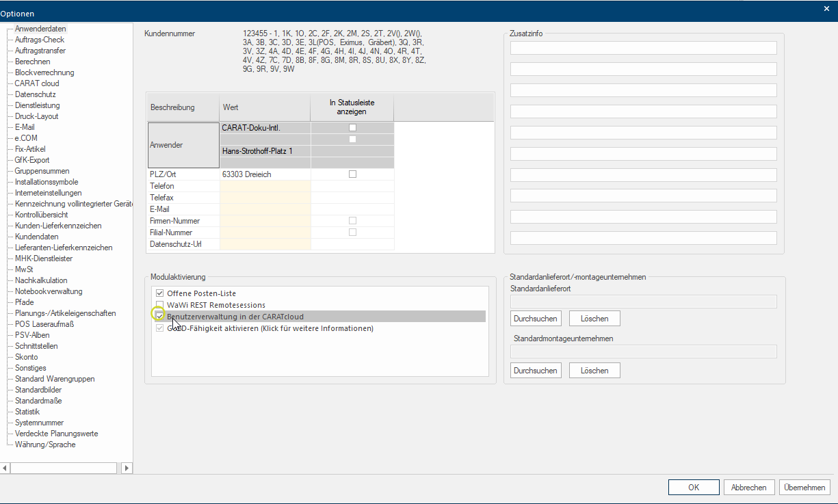Open Interneteinstellungen
This screenshot has height=504, width=838.
(48, 193)
